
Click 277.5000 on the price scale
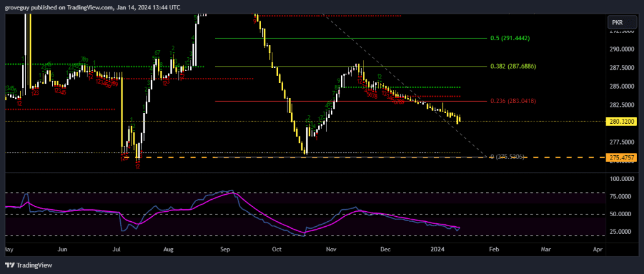pyautogui.click(x=621, y=143)
